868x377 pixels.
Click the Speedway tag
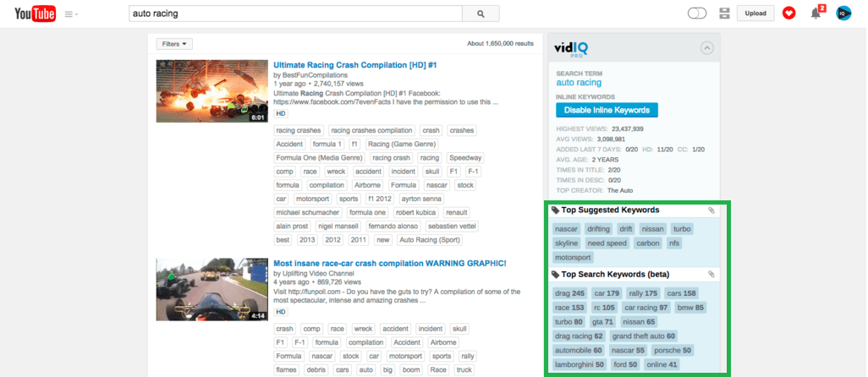465,158
